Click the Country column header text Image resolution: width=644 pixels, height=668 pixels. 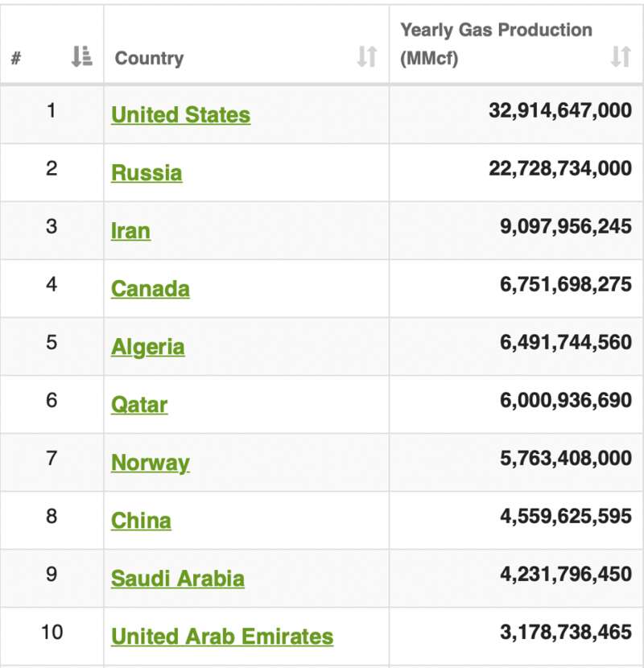pyautogui.click(x=149, y=59)
